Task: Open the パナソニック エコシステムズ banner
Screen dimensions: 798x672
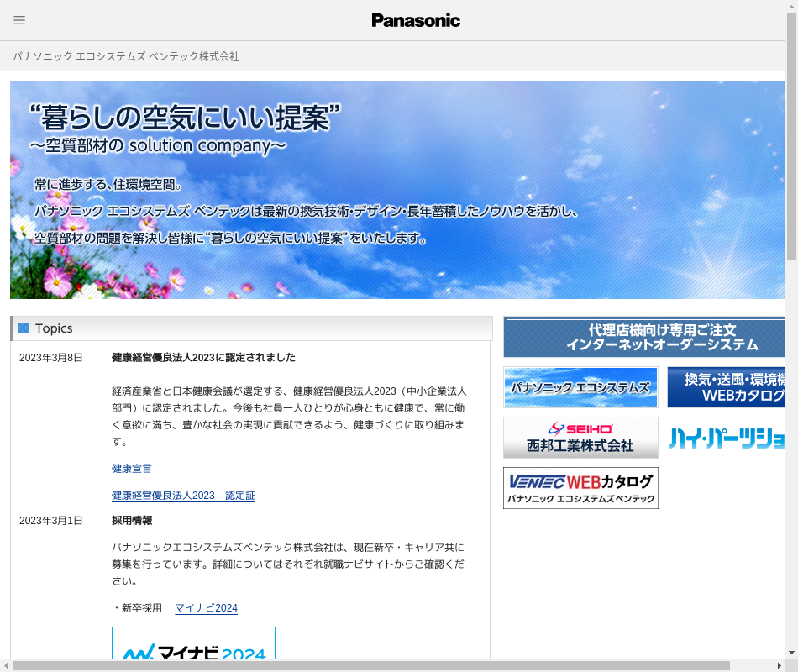Action: [x=580, y=387]
